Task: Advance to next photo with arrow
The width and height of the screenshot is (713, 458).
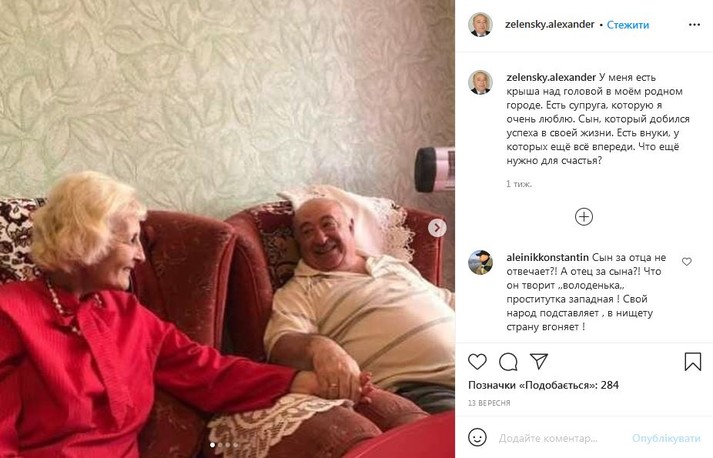Action: 437,228
